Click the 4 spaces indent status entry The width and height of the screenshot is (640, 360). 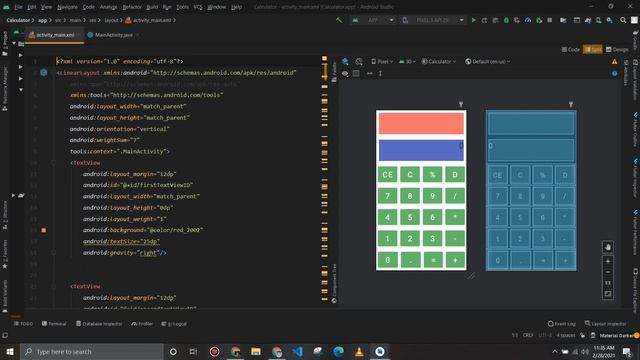coord(566,336)
